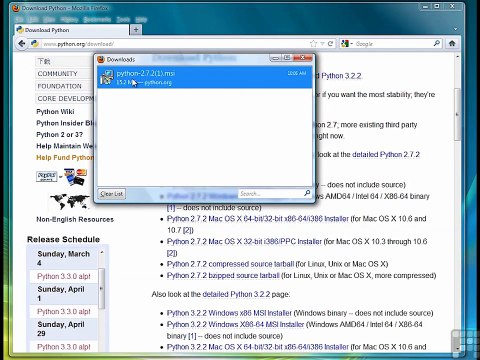Click the Release Schedule list scrollbar thumb

pos(101,288)
